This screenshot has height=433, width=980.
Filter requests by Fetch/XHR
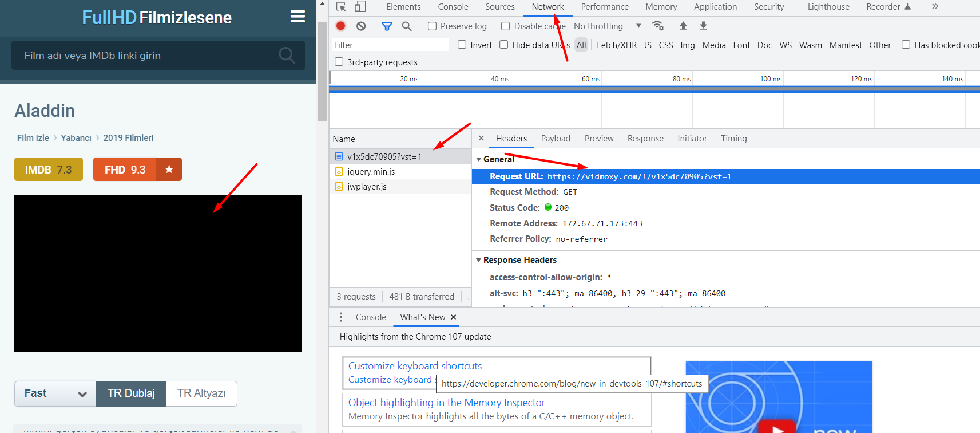617,45
